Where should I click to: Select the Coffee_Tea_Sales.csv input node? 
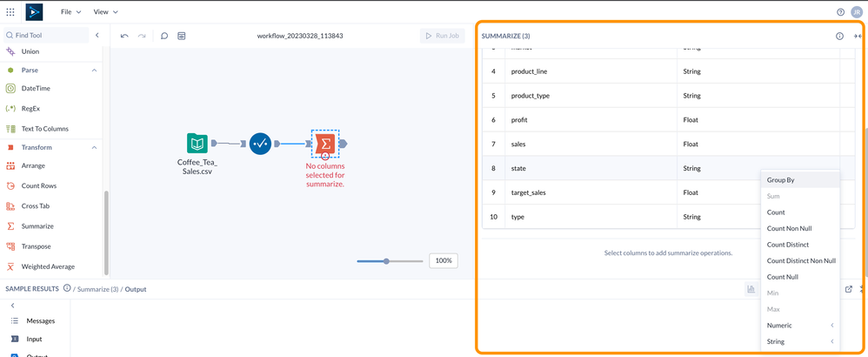pos(197,144)
